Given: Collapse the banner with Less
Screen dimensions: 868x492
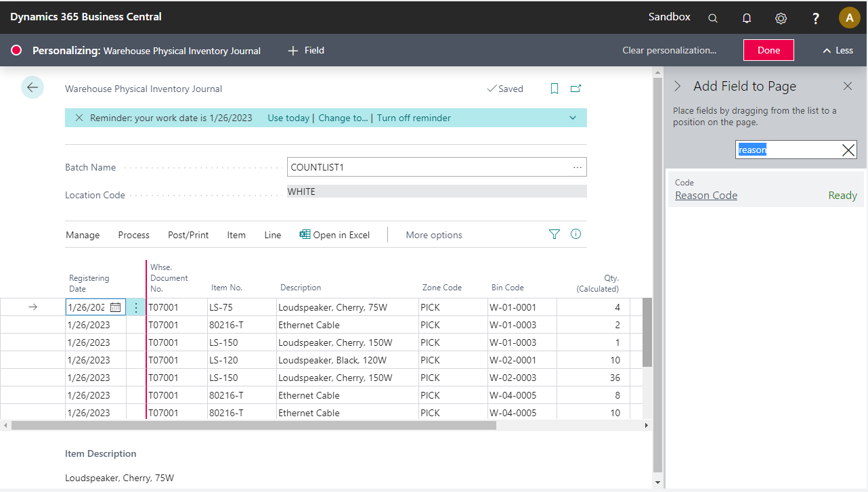Looking at the screenshot, I should pyautogui.click(x=838, y=50).
